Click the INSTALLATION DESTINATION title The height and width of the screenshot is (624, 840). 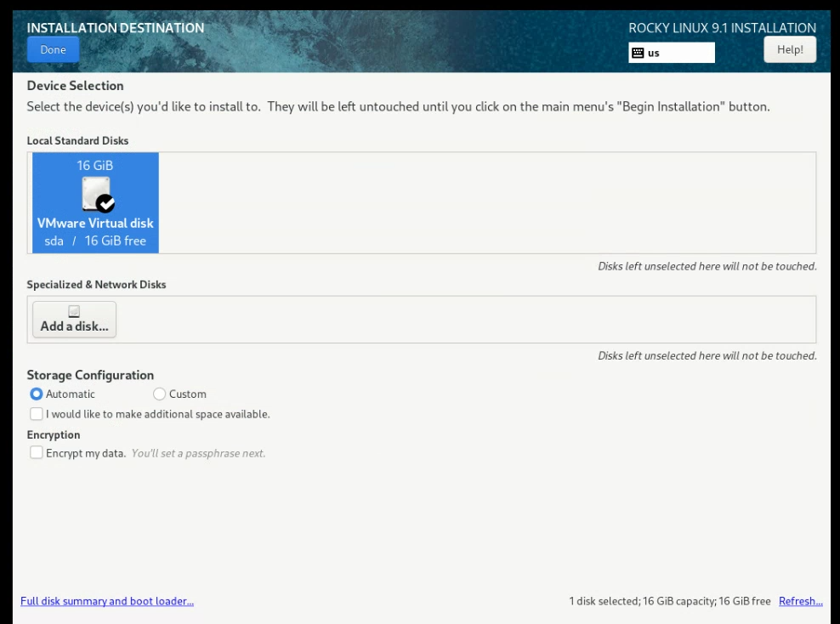[x=115, y=28]
